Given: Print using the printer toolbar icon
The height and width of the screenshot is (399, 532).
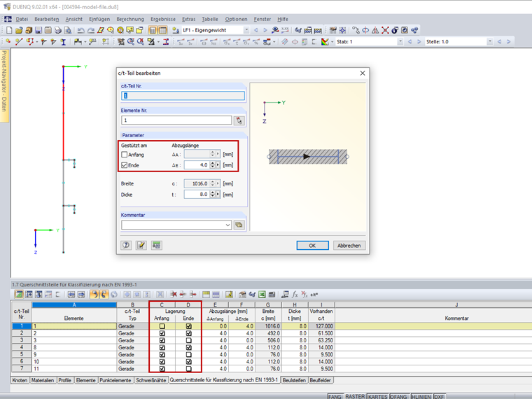Looking at the screenshot, I should coord(58,30).
